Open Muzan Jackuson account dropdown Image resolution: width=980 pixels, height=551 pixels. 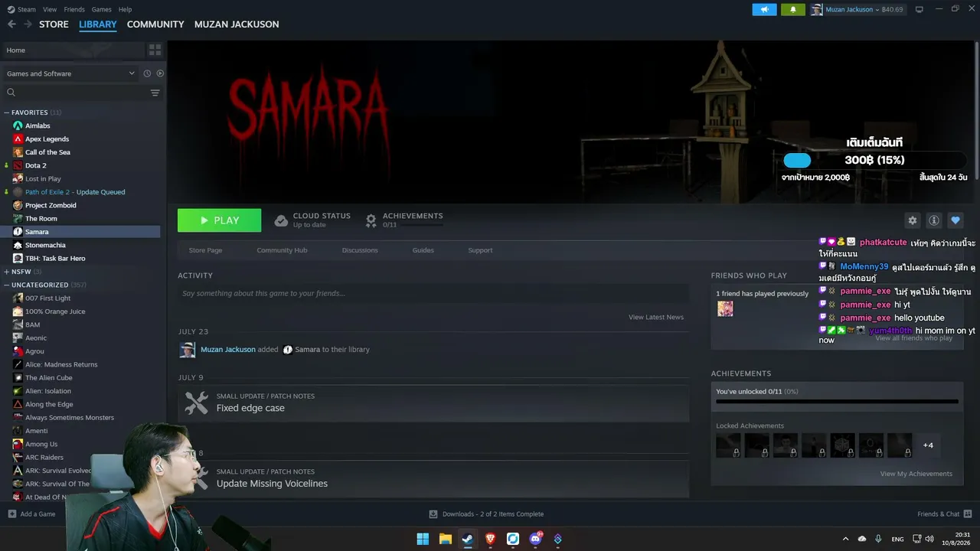click(x=857, y=9)
